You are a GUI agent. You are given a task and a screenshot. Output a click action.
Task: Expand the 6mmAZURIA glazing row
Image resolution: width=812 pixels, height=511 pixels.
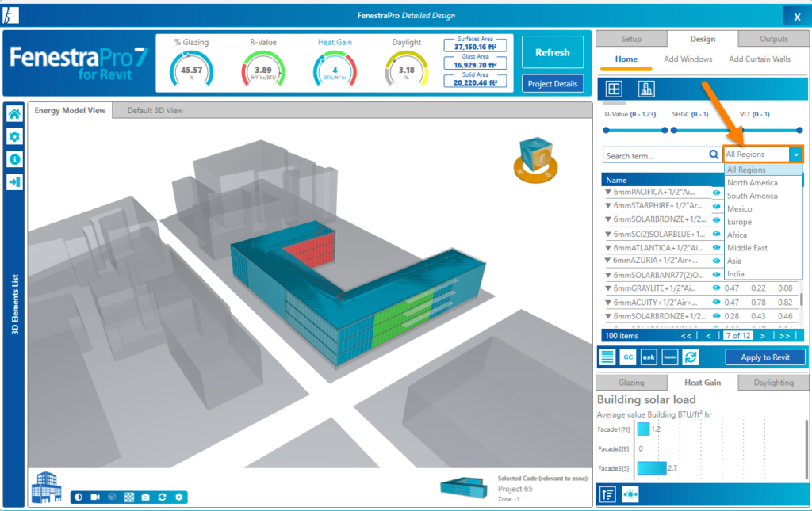[x=608, y=260]
